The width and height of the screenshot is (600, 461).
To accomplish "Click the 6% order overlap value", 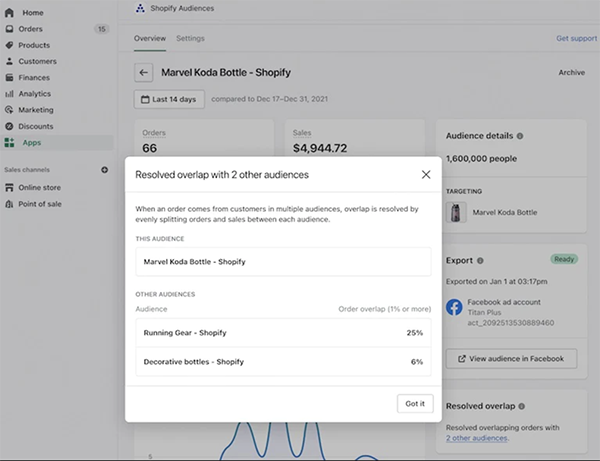I will 417,362.
